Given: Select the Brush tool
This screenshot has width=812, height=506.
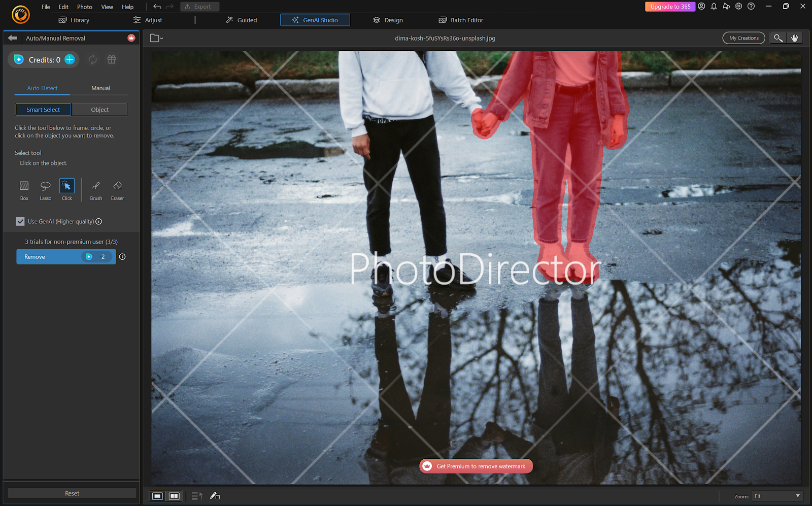Looking at the screenshot, I should coord(95,186).
